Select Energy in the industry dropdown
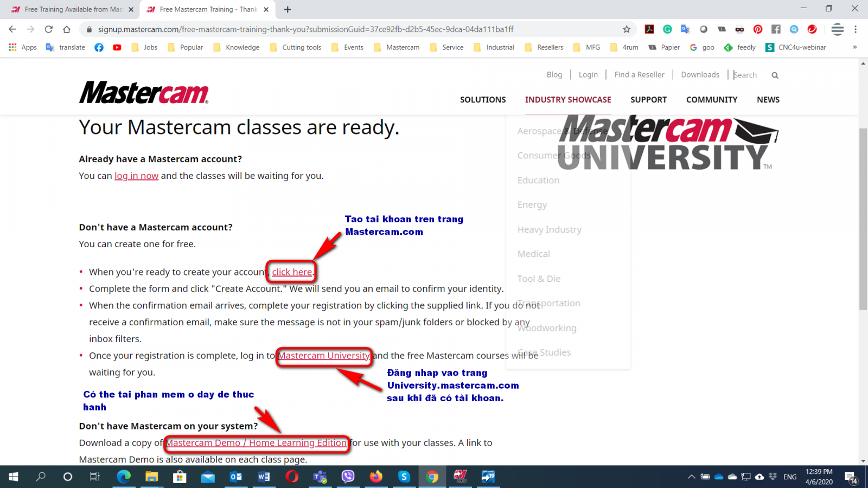Image resolution: width=868 pixels, height=488 pixels. [x=532, y=205]
